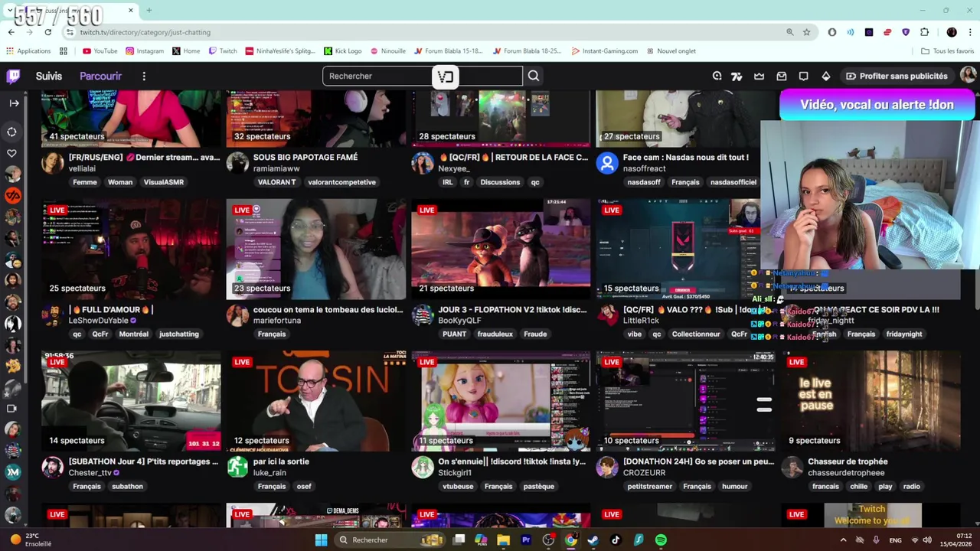Open Premiere Pro from the taskbar

tap(526, 540)
